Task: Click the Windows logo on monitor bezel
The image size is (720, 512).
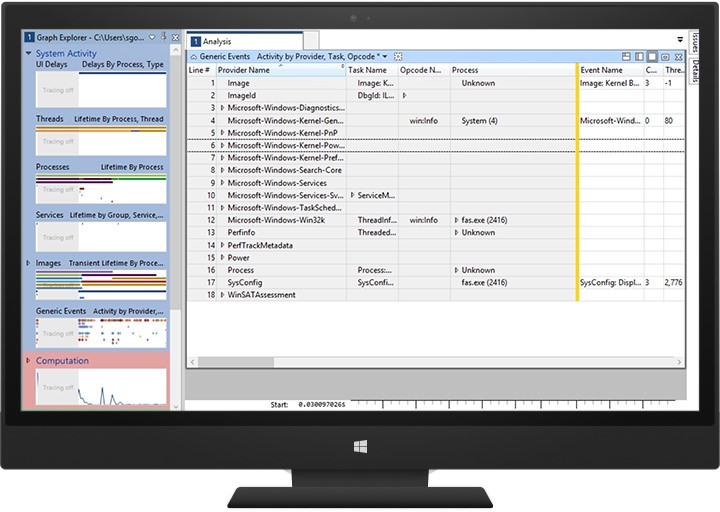Action: (360, 446)
